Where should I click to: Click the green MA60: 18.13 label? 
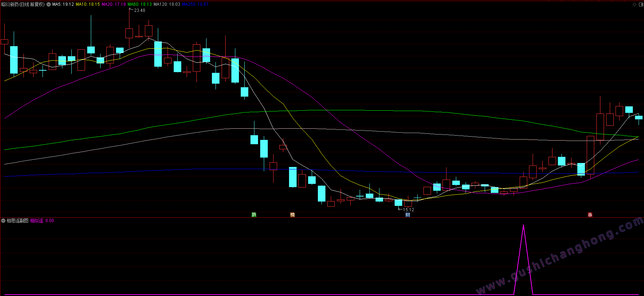click(x=139, y=4)
